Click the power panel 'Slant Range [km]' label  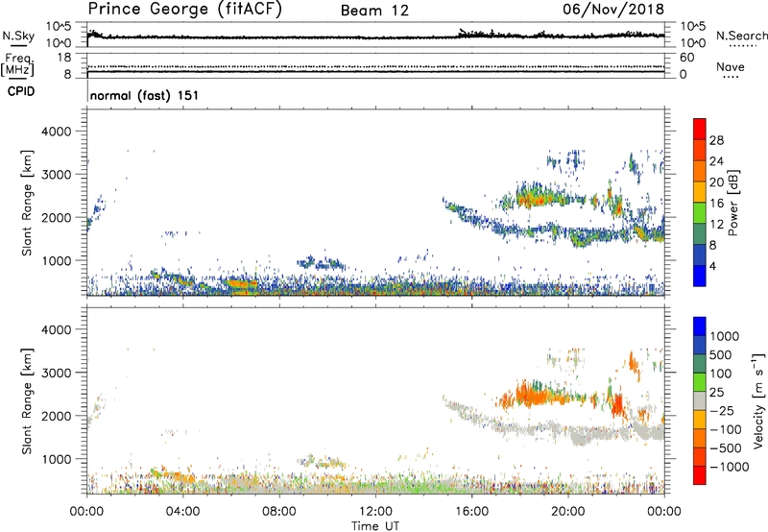(x=27, y=203)
